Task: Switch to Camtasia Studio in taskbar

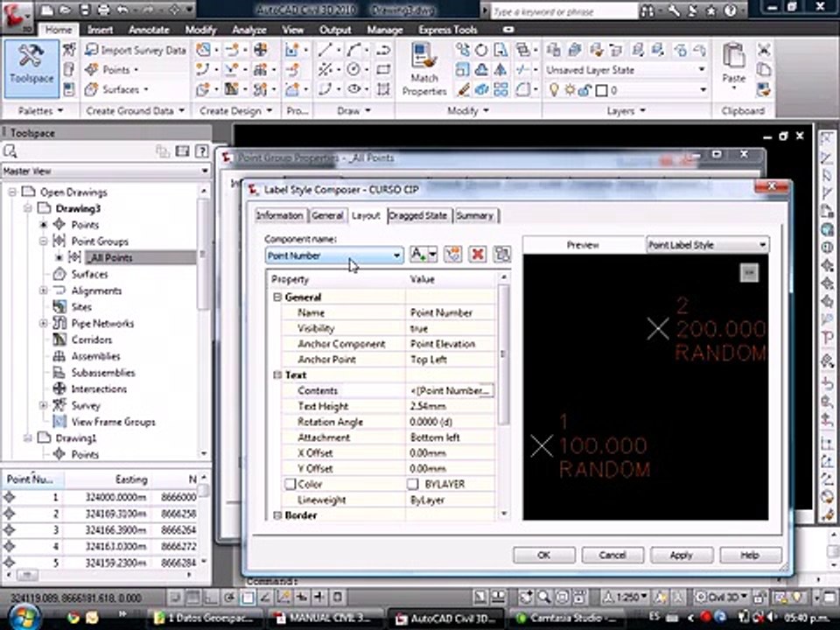Action: pyautogui.click(x=565, y=619)
